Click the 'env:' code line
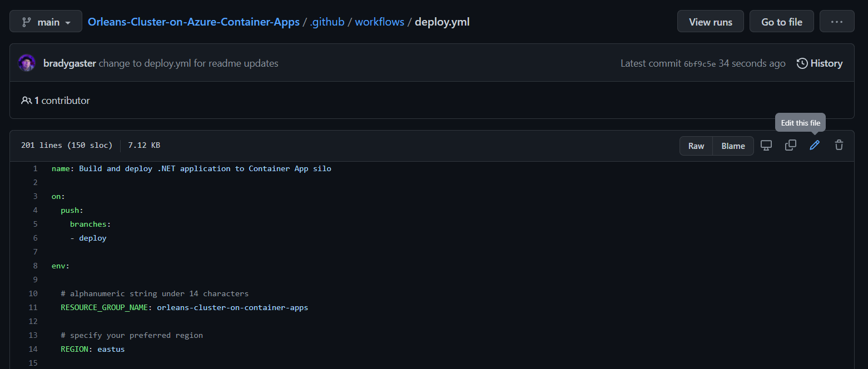 point(61,266)
